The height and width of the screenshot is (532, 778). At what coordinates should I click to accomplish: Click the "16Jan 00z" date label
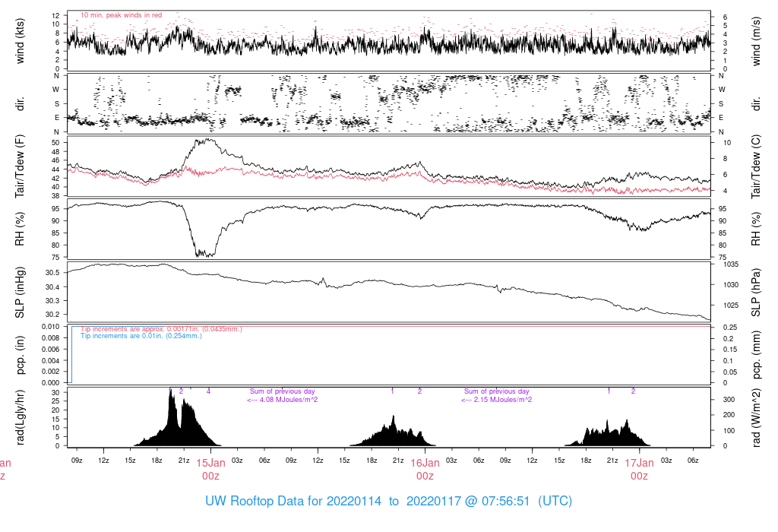click(425, 470)
